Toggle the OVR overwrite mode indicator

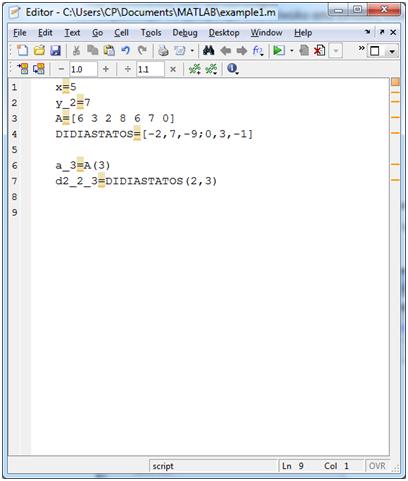click(x=377, y=466)
